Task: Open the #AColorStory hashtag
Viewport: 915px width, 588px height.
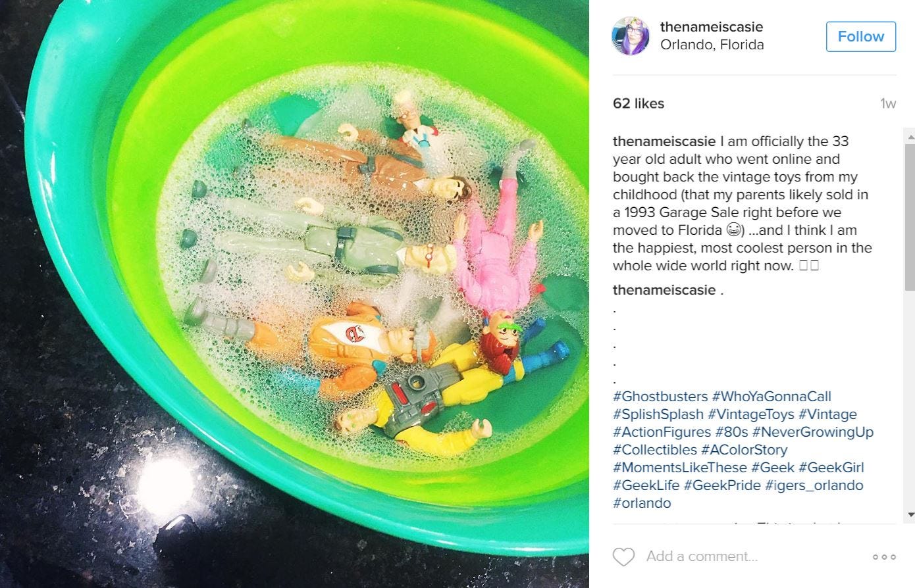Action: 745,450
